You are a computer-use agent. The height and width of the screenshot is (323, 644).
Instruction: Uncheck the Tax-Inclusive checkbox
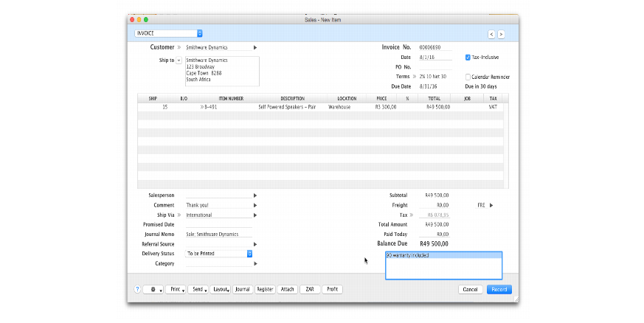tap(468, 57)
